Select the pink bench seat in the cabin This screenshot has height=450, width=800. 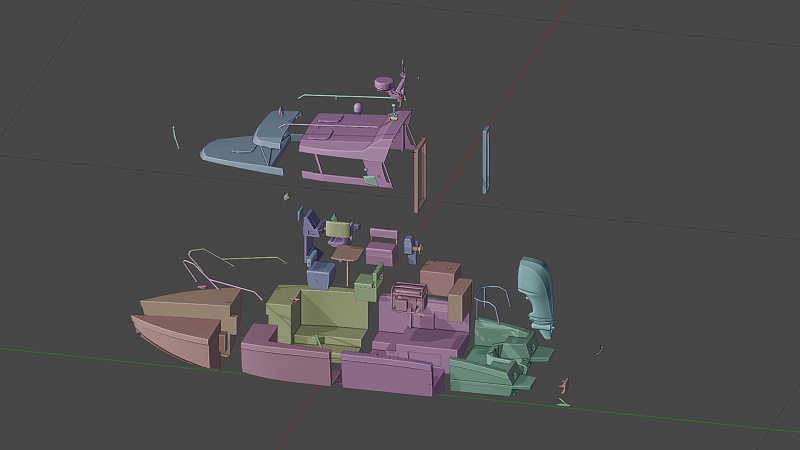(382, 246)
